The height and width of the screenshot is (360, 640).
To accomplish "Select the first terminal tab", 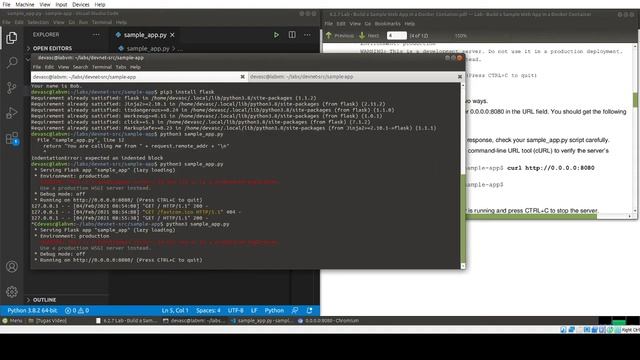I will 139,77.
